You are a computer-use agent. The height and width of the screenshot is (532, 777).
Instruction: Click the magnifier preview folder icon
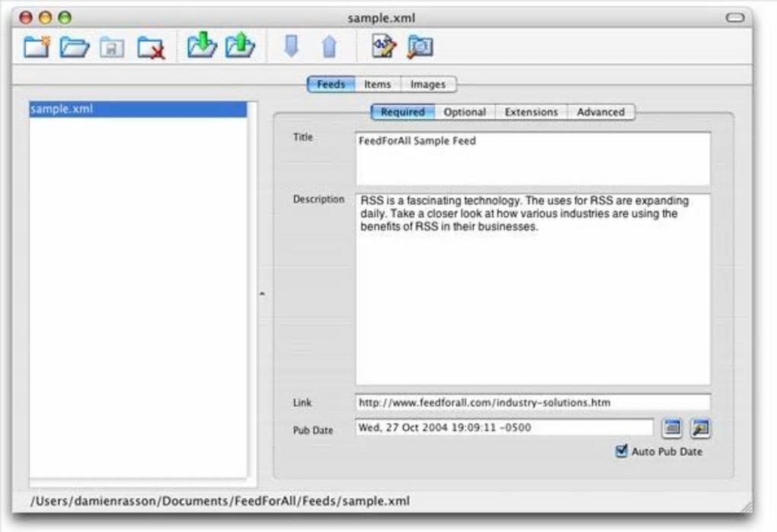(420, 47)
